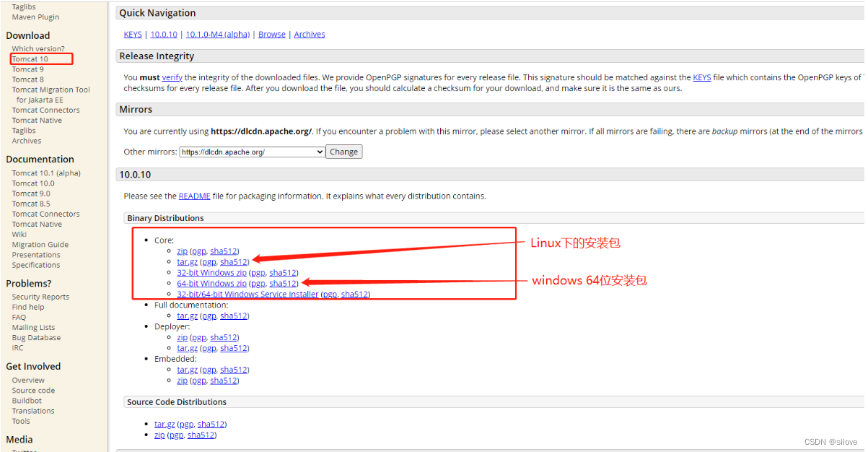Open Tomcat 10.1 (alpha) documentation
Screen dimensions: 868x452
[x=46, y=173]
